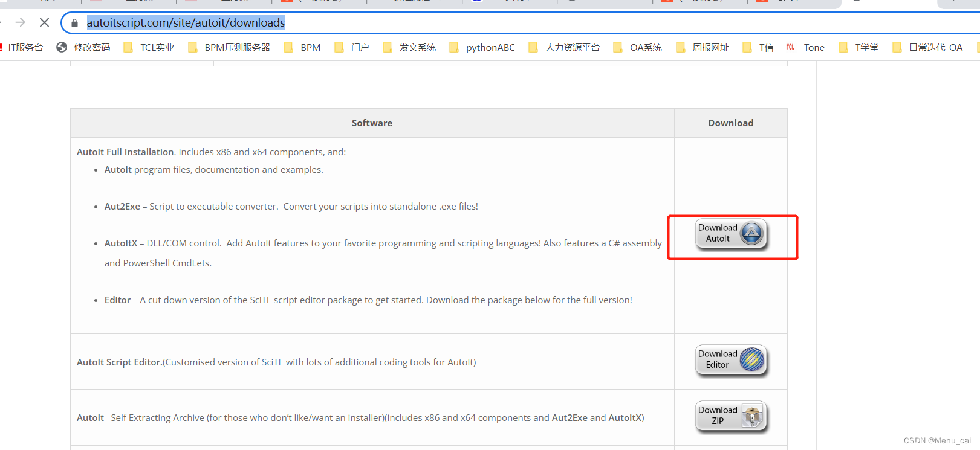Open the Tone bookmark
The image size is (980, 450).
point(805,48)
